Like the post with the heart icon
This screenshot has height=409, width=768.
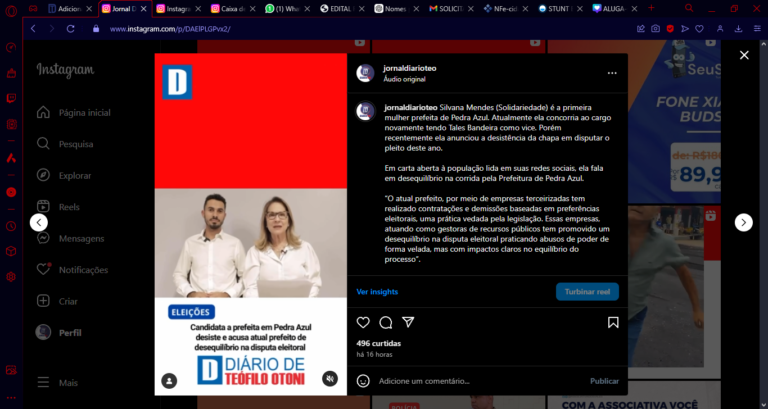[x=363, y=322]
